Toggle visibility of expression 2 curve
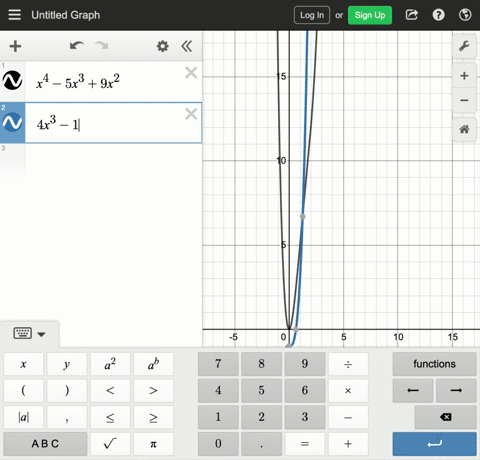480x460 pixels. click(x=12, y=122)
